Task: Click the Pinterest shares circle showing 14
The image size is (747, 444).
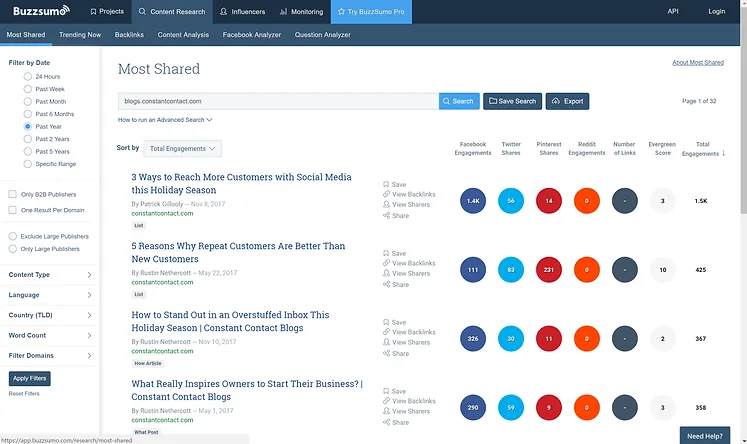Action: 549,201
